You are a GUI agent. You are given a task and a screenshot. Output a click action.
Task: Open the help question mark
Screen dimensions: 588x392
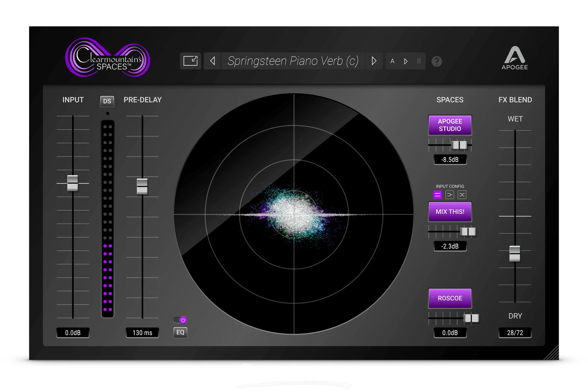point(437,61)
